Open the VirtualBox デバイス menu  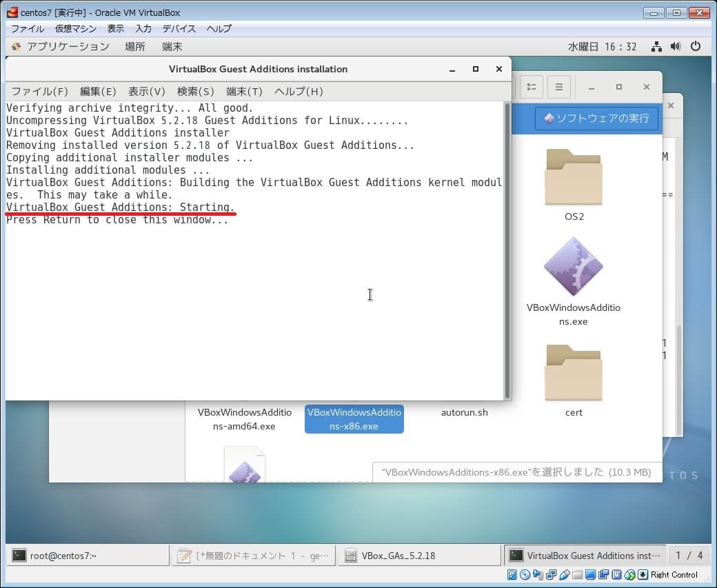tap(179, 29)
